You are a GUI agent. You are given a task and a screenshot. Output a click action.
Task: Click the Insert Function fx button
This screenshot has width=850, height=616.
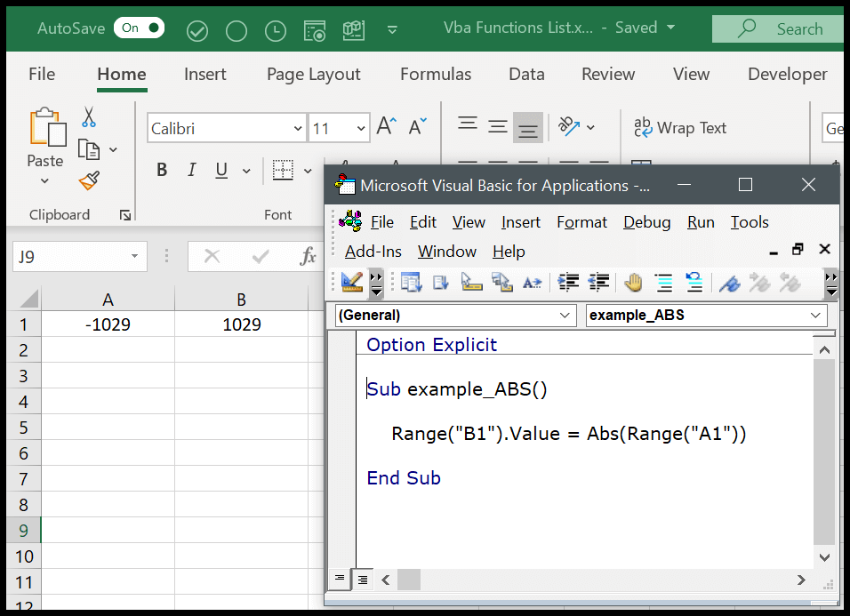[307, 256]
